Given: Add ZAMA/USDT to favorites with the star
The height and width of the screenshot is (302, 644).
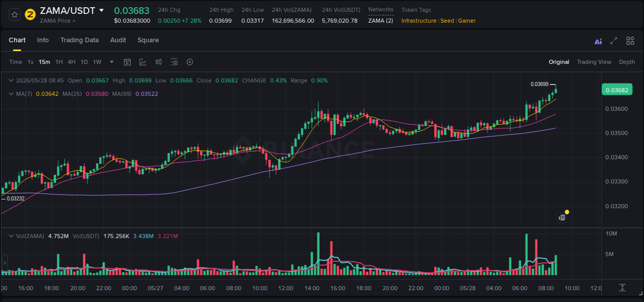Looking at the screenshot, I should click(15, 14).
